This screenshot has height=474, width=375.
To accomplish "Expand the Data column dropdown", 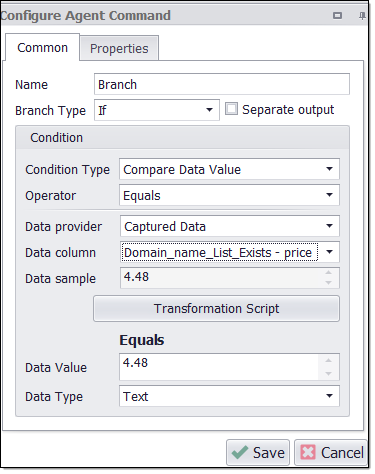I will [x=329, y=252].
